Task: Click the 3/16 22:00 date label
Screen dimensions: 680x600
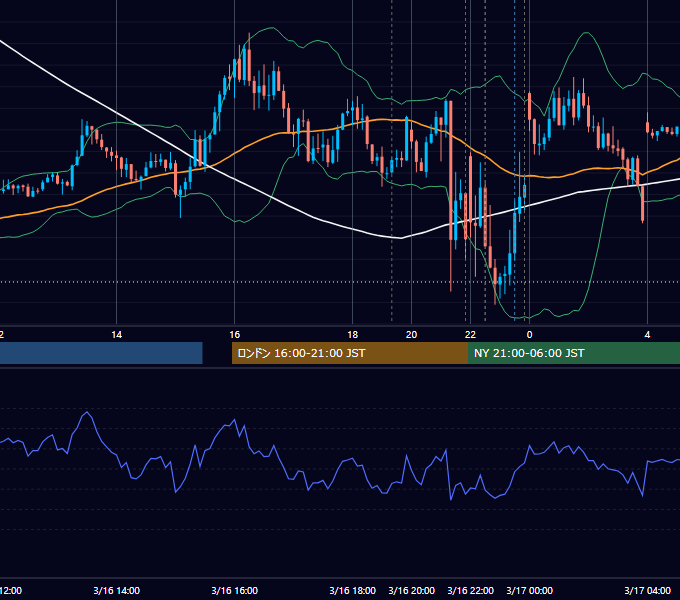Action: click(471, 590)
